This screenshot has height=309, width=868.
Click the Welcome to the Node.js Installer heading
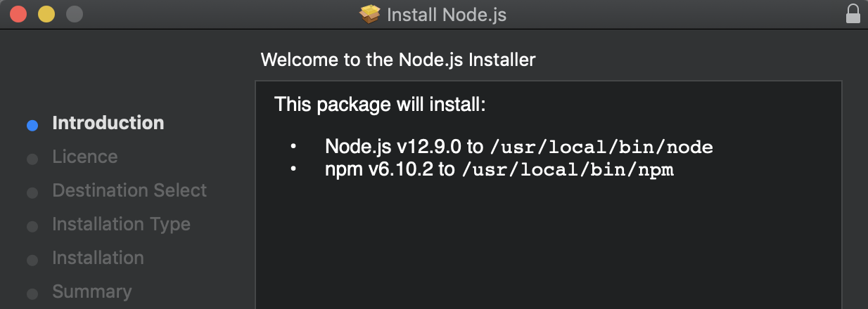398,60
